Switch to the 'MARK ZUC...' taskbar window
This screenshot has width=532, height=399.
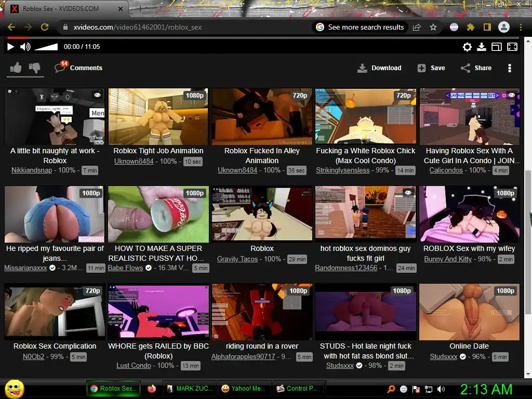tap(190, 389)
